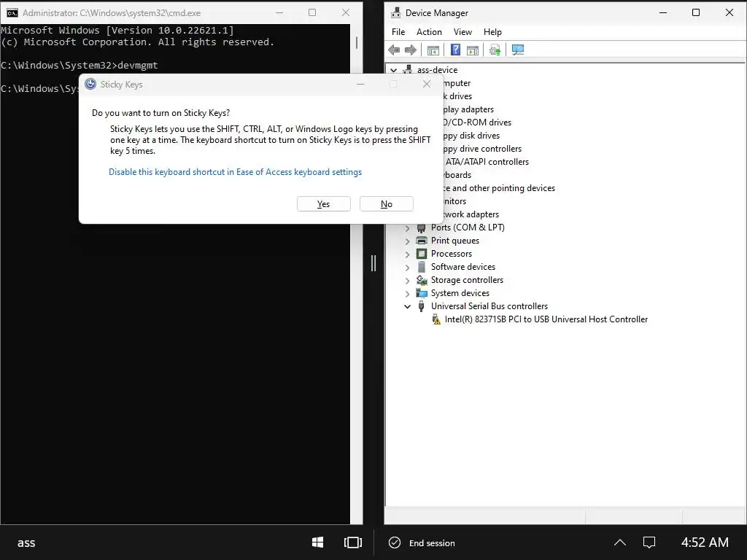747x560 pixels.
Task: Click the Software devices icon
Action: 421,267
